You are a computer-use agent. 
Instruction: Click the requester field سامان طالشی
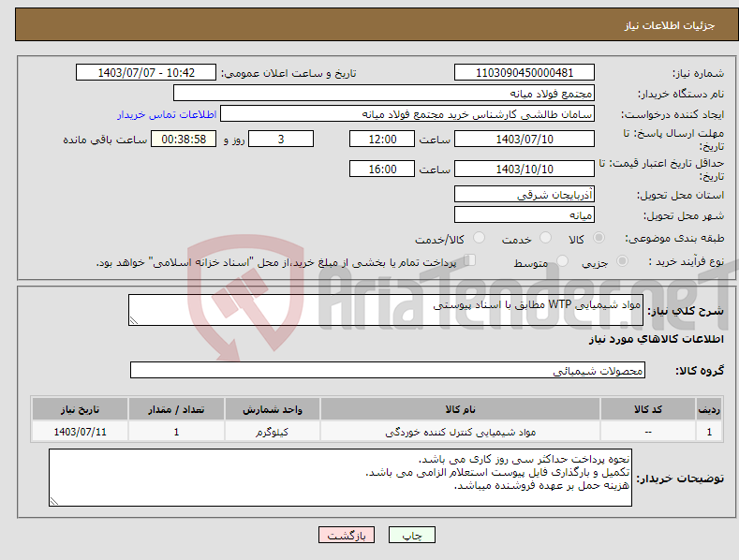pyautogui.click(x=407, y=114)
